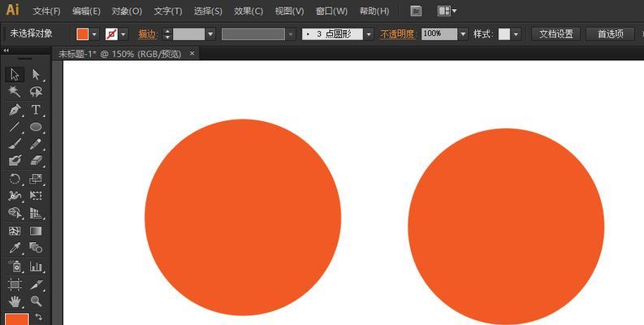Viewport: 644px width, 325px height.
Task: Pick the Ellipse tool
Action: pyautogui.click(x=37, y=127)
